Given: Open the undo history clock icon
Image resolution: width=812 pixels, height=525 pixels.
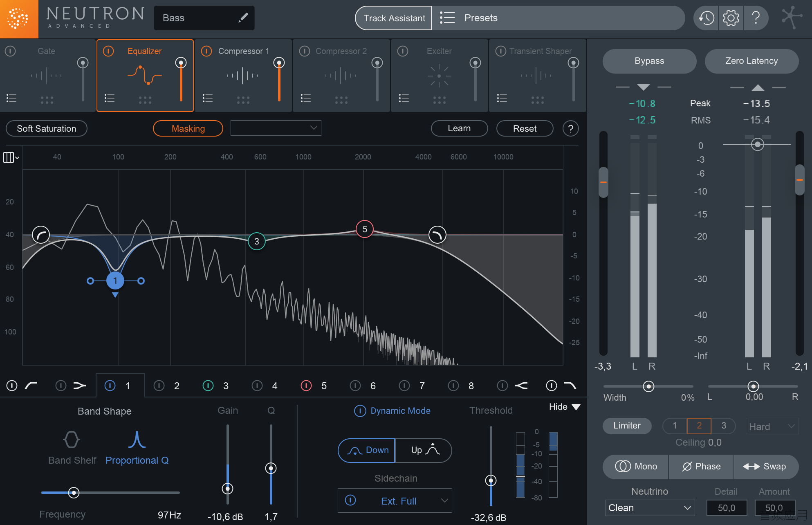Looking at the screenshot, I should click(706, 18).
